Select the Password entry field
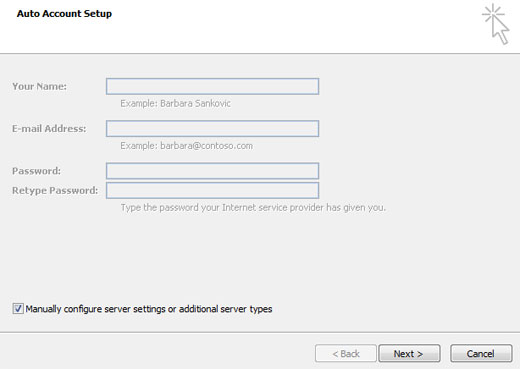 [x=212, y=171]
